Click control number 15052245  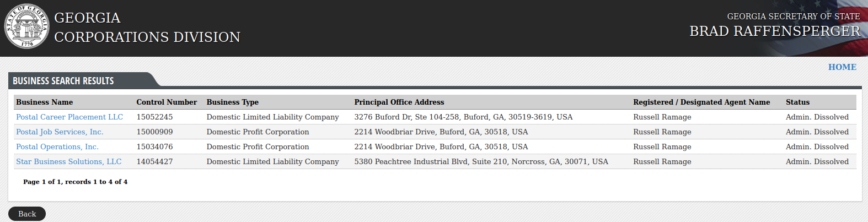tap(154, 117)
